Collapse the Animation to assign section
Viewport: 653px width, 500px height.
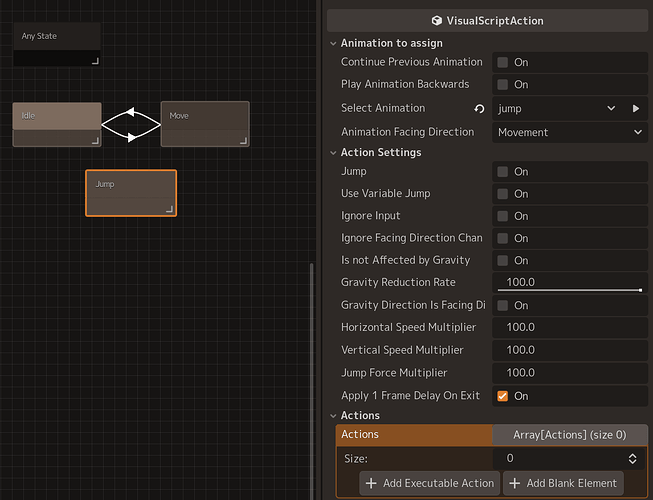[333, 43]
